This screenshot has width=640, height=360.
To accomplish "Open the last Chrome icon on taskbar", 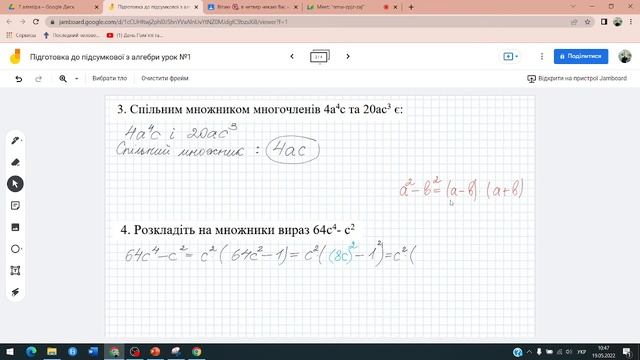I will [x=197, y=351].
